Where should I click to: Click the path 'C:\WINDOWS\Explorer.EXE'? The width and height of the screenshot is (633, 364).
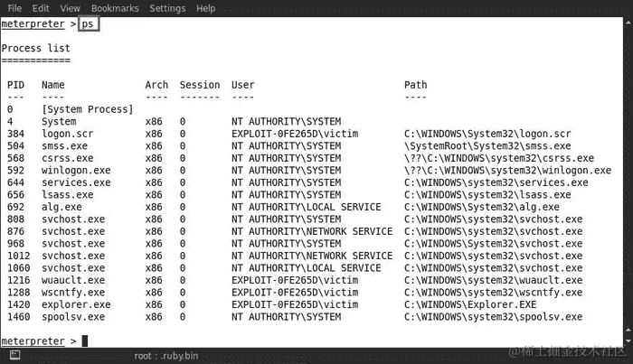[471, 304]
